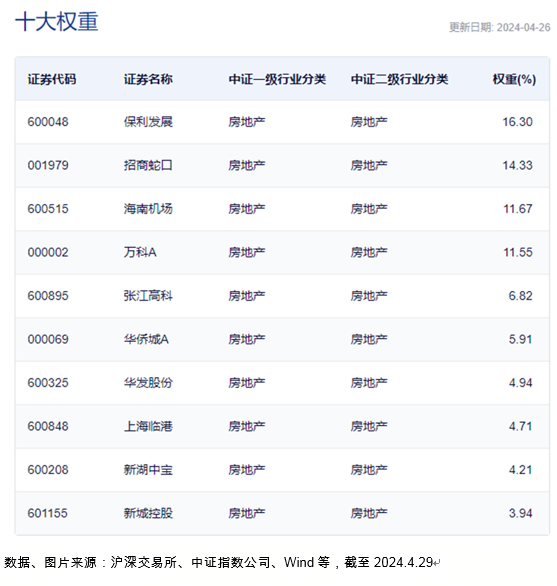
Task: Click second-level industry 房地产 in 招商蛇口 row
Action: pos(369,165)
